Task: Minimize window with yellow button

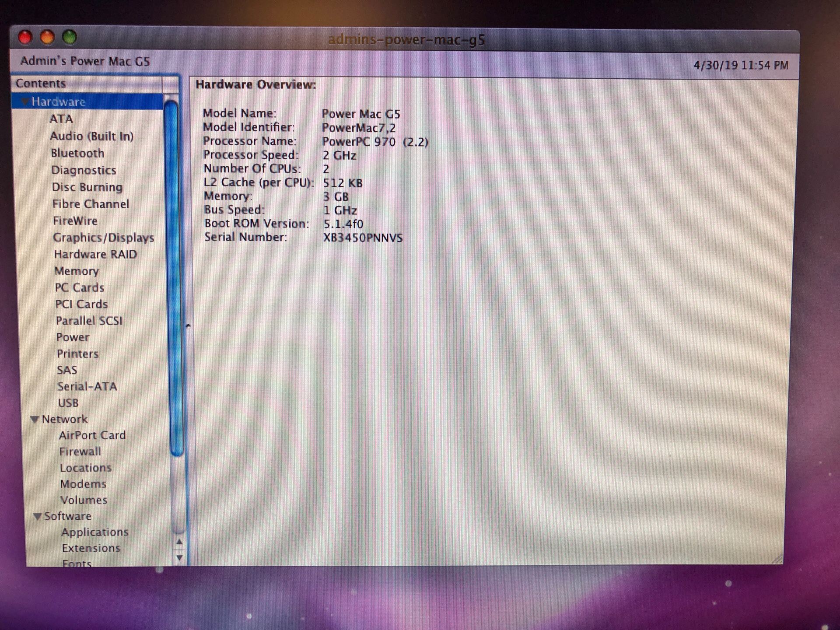Action: coord(47,37)
